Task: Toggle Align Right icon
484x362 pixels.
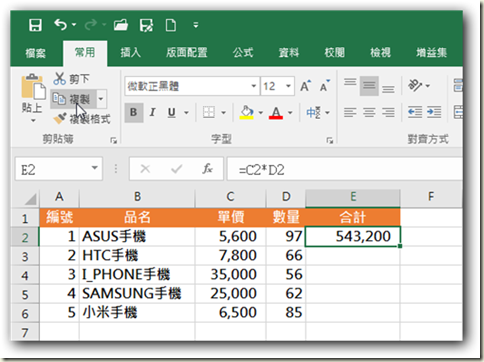Action: [388, 113]
